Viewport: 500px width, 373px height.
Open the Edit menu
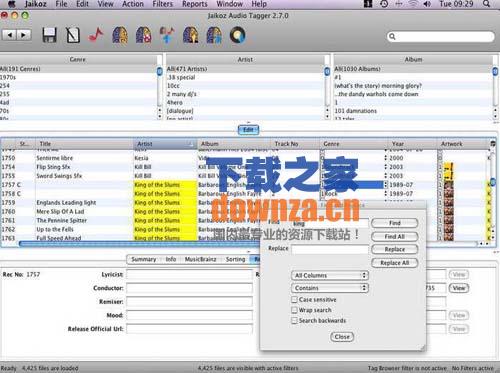click(x=82, y=4)
